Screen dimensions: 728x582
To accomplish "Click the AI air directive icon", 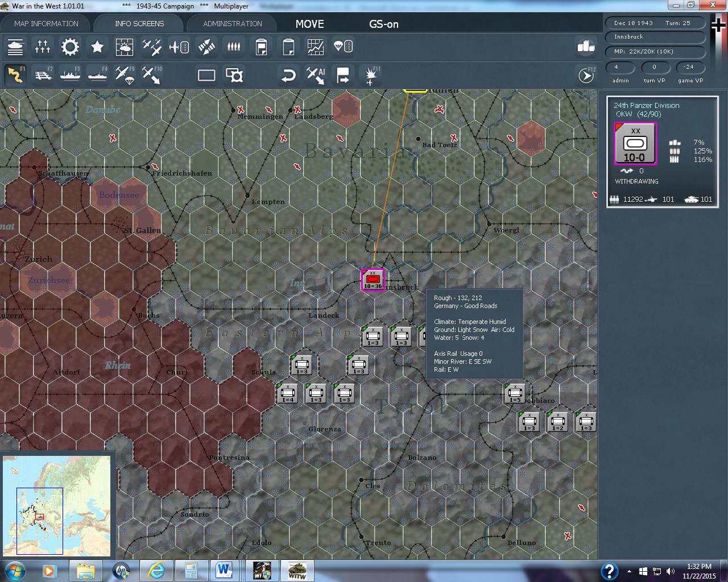I will 316,75.
